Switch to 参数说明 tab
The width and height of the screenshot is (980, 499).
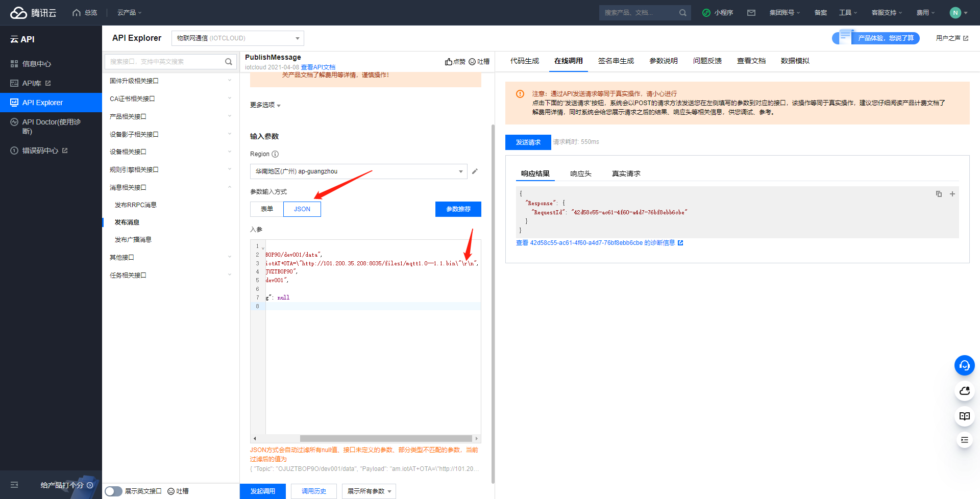click(664, 61)
